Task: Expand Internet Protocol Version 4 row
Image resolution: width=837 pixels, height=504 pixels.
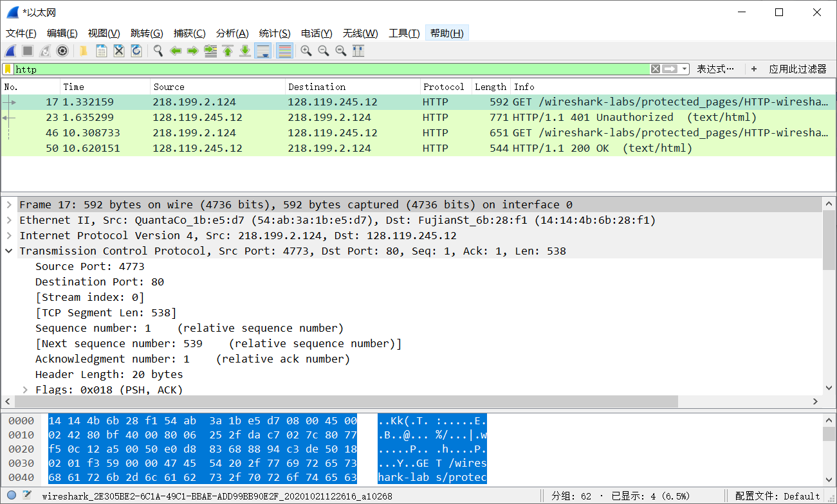Action: (x=9, y=235)
